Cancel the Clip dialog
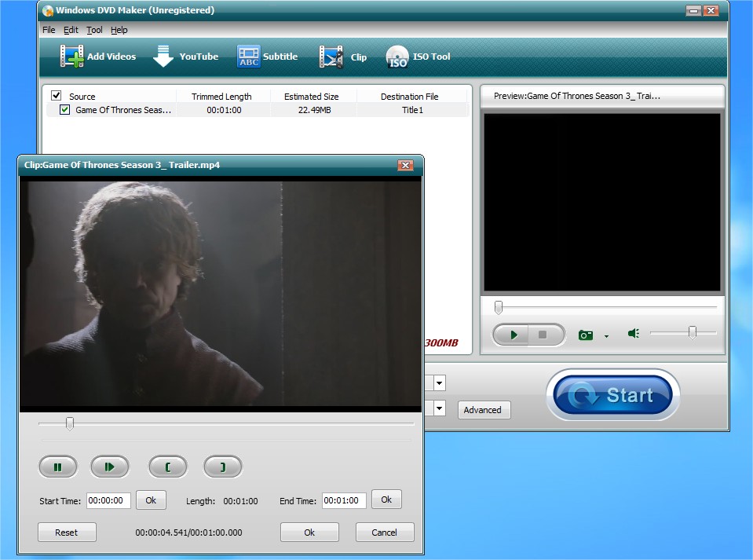The height and width of the screenshot is (560, 753). [385, 533]
